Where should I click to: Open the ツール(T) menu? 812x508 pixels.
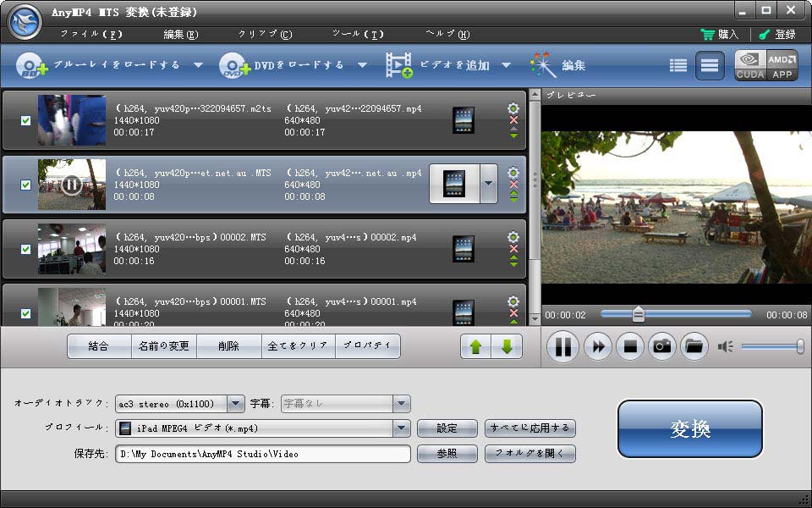pyautogui.click(x=358, y=34)
